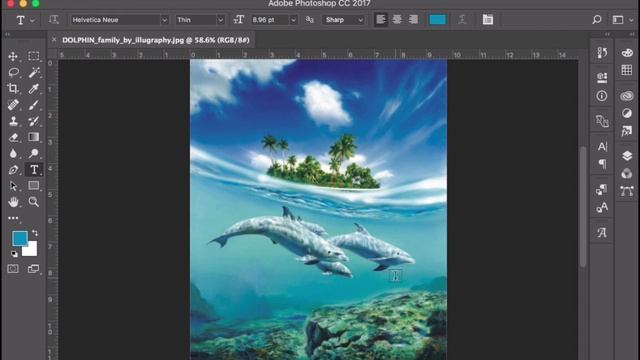640x360 pixels.
Task: Select the Brush tool
Action: pyautogui.click(x=33, y=104)
